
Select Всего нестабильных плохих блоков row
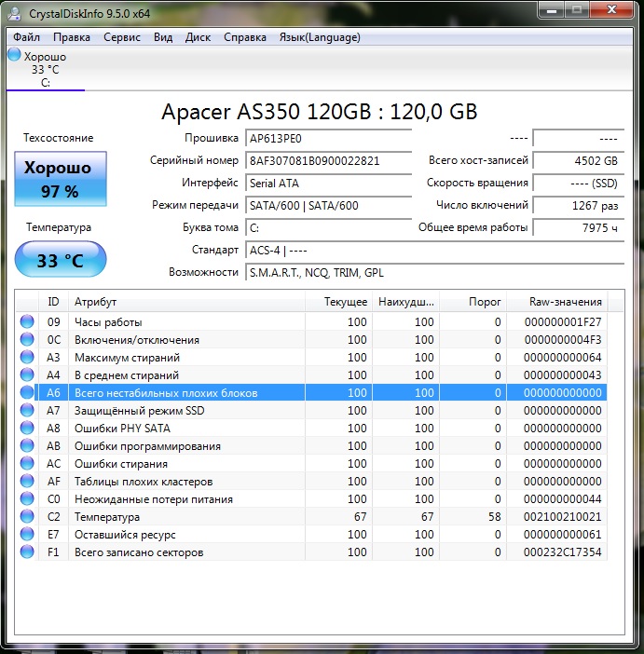(311, 392)
